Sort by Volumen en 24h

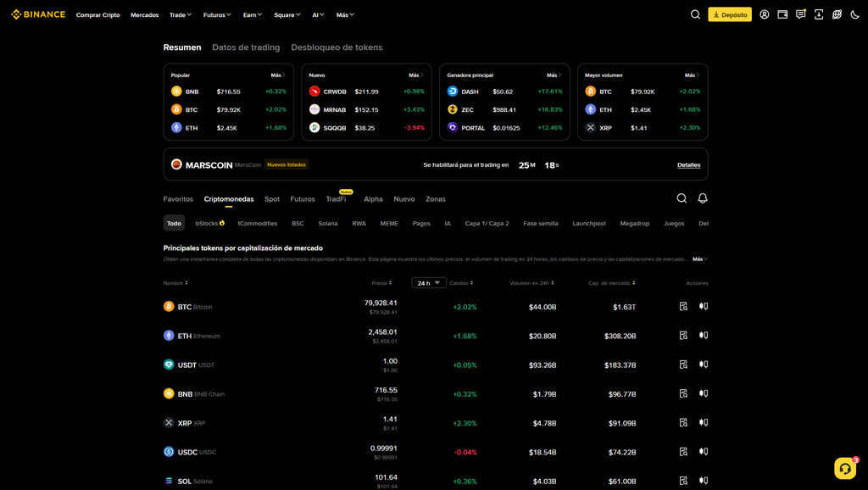[531, 283]
